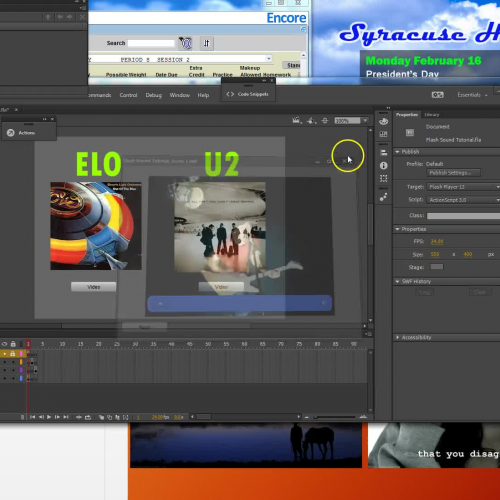Open the Script ActionScript 3.0 dropdown
Viewport: 500px width, 500px height.
point(463,200)
